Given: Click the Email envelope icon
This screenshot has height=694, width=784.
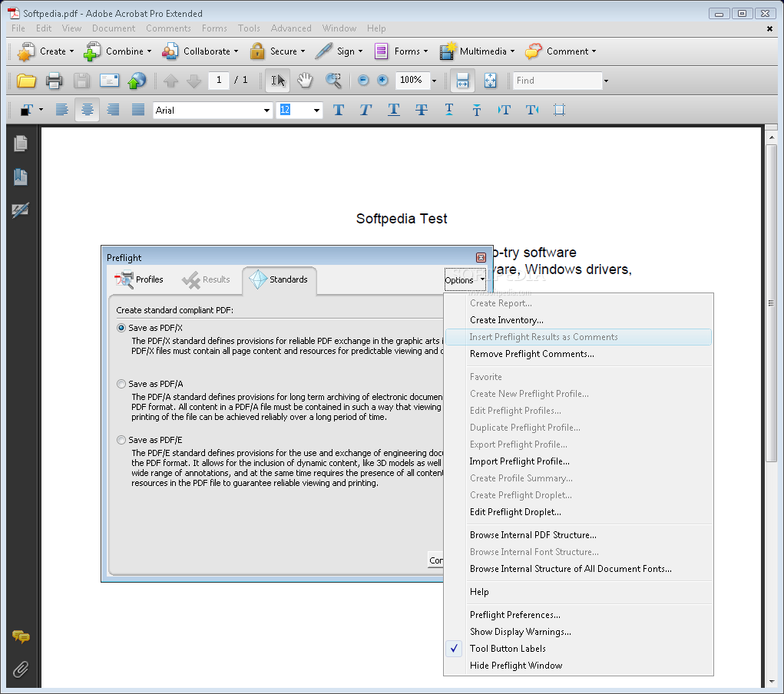Looking at the screenshot, I should click(109, 81).
